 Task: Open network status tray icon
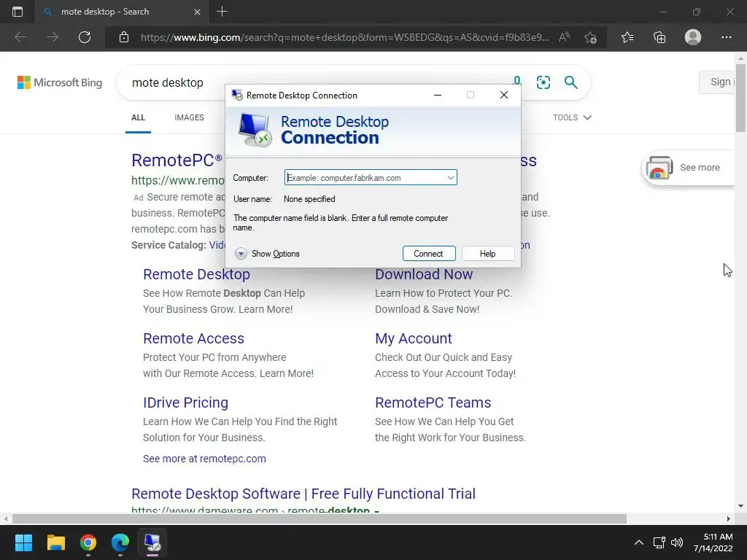click(659, 542)
